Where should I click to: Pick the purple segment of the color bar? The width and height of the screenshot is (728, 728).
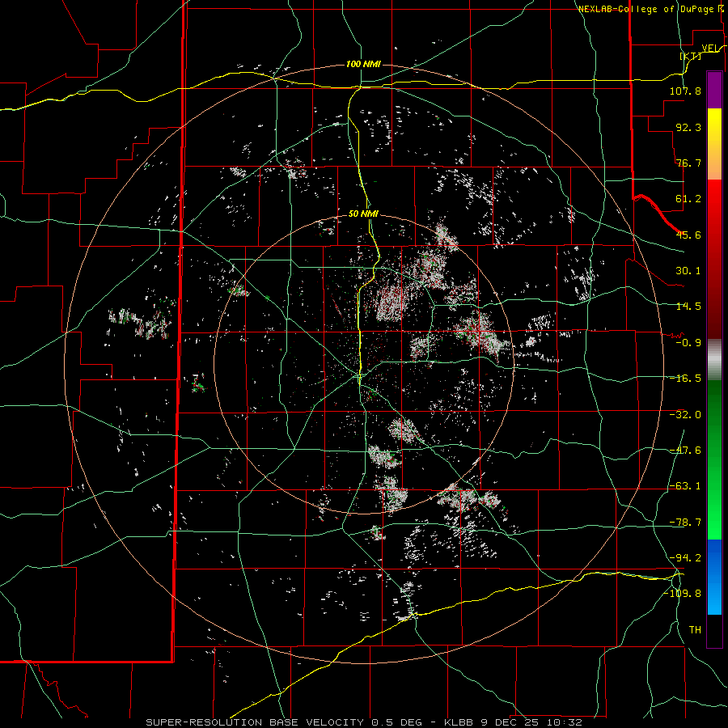tap(714, 90)
